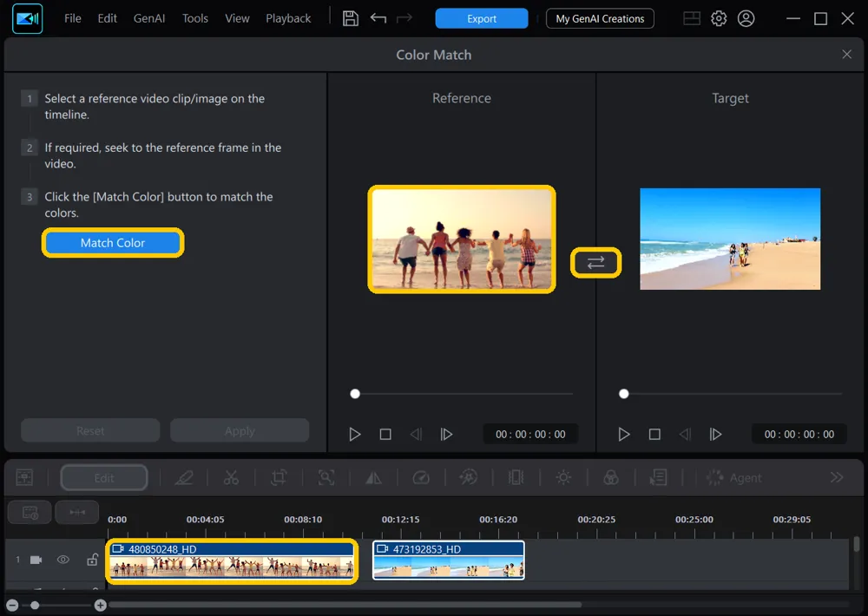Select clip 480850248_HD on timeline
The height and width of the screenshot is (616, 868).
click(x=232, y=560)
